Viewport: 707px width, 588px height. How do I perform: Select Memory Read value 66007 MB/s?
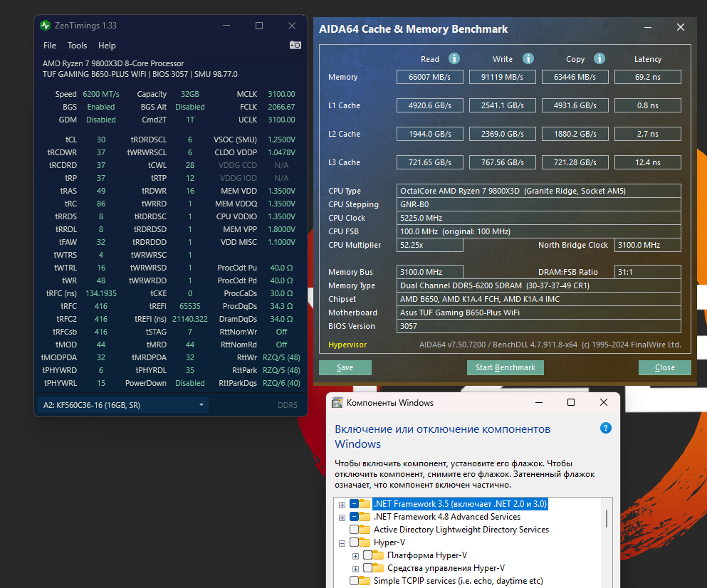coord(430,77)
